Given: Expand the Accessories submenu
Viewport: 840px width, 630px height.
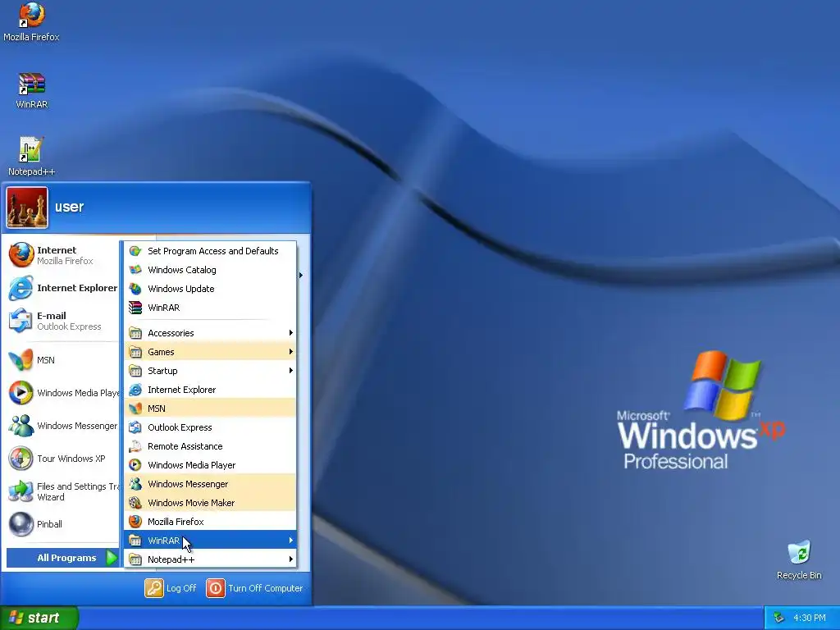Looking at the screenshot, I should click(x=210, y=333).
